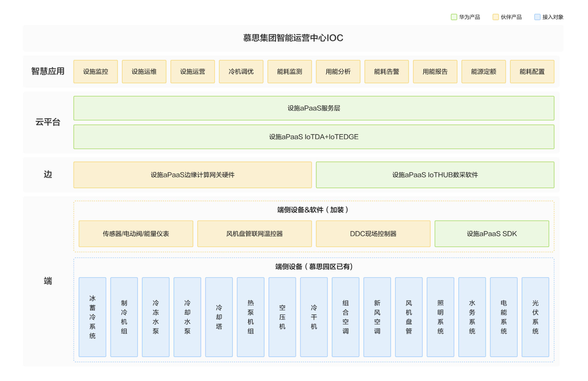Click the 用能报告 box
Image resolution: width=588 pixels, height=381 pixels.
435,72
